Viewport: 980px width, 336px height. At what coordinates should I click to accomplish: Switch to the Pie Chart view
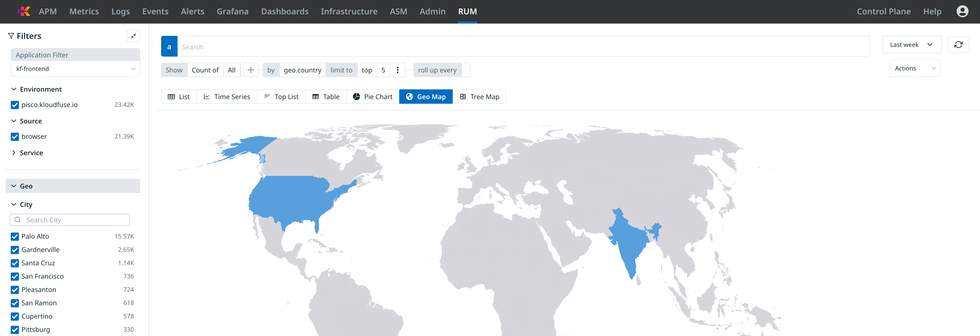(372, 97)
